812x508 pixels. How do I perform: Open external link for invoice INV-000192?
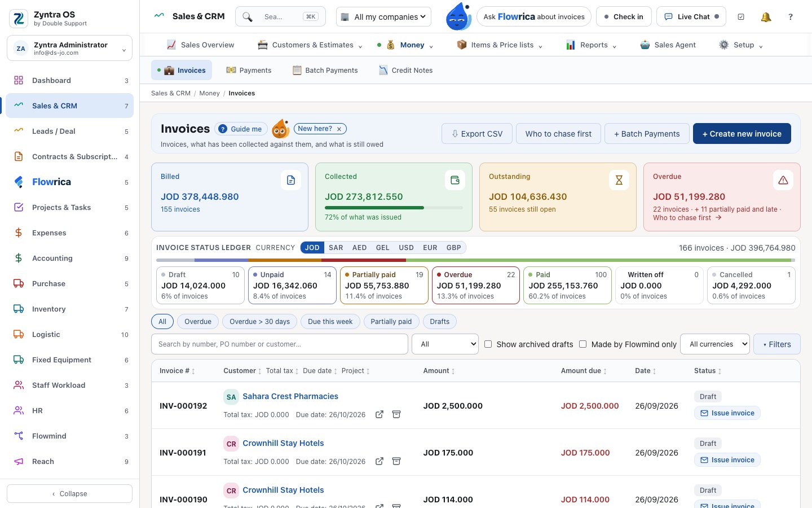[x=379, y=414]
